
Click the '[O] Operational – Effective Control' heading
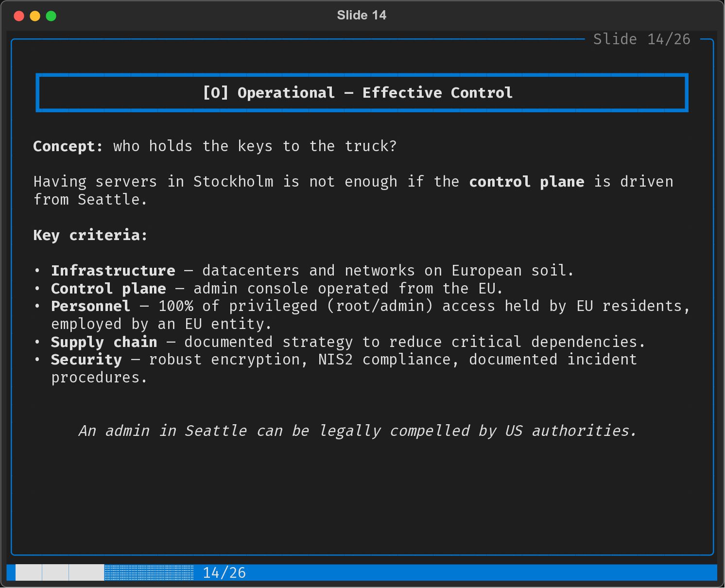pyautogui.click(x=358, y=93)
